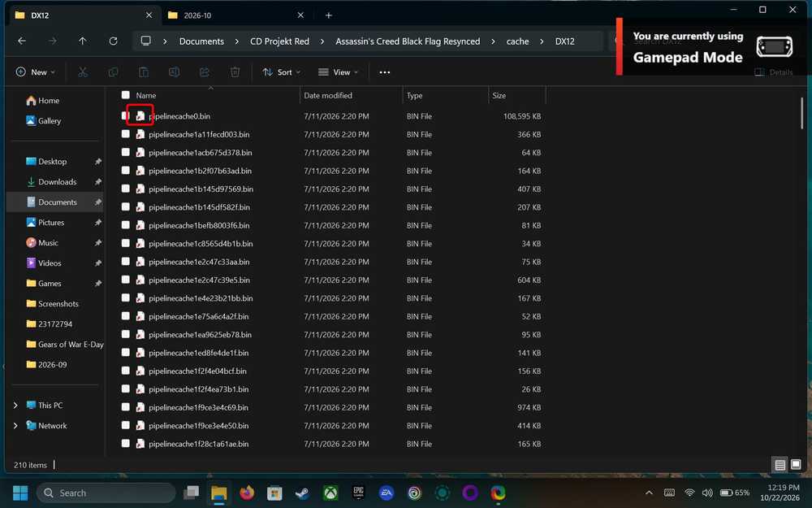The image size is (812, 508).
Task: Click the Copy icon in the toolbar
Action: pos(113,72)
